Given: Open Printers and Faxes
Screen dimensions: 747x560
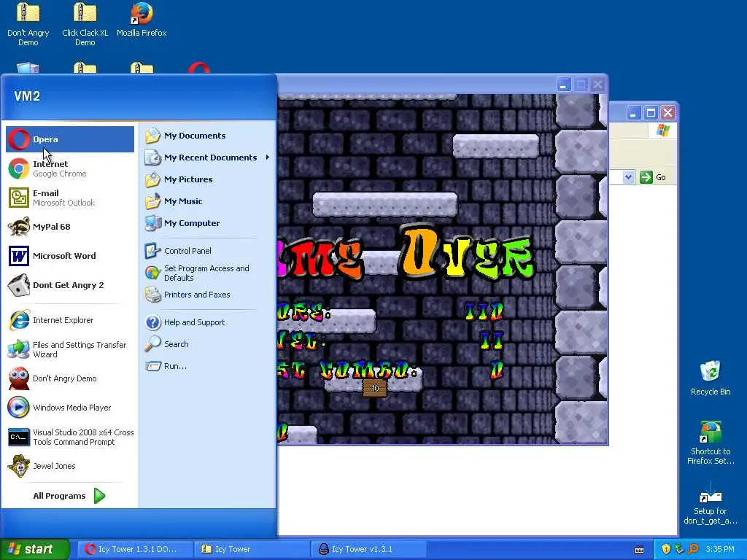Looking at the screenshot, I should coord(208,295).
